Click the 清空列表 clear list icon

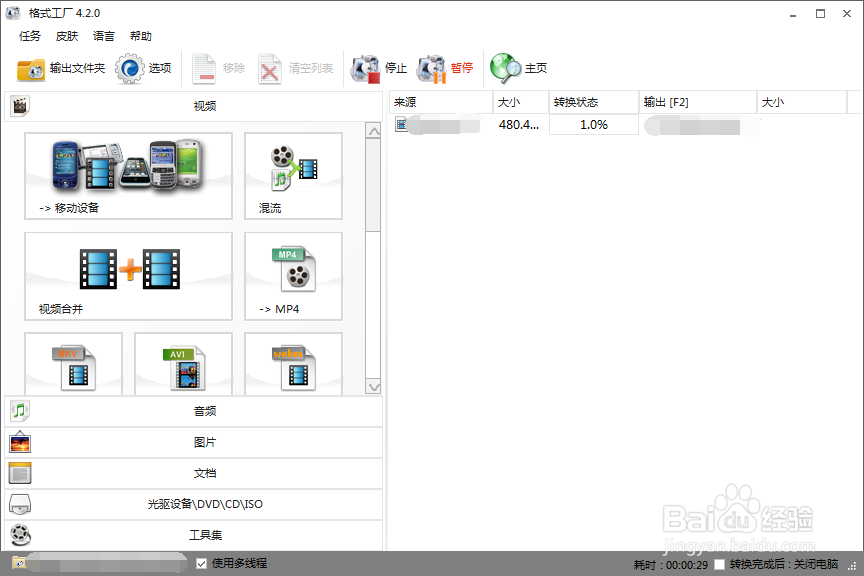pos(270,69)
